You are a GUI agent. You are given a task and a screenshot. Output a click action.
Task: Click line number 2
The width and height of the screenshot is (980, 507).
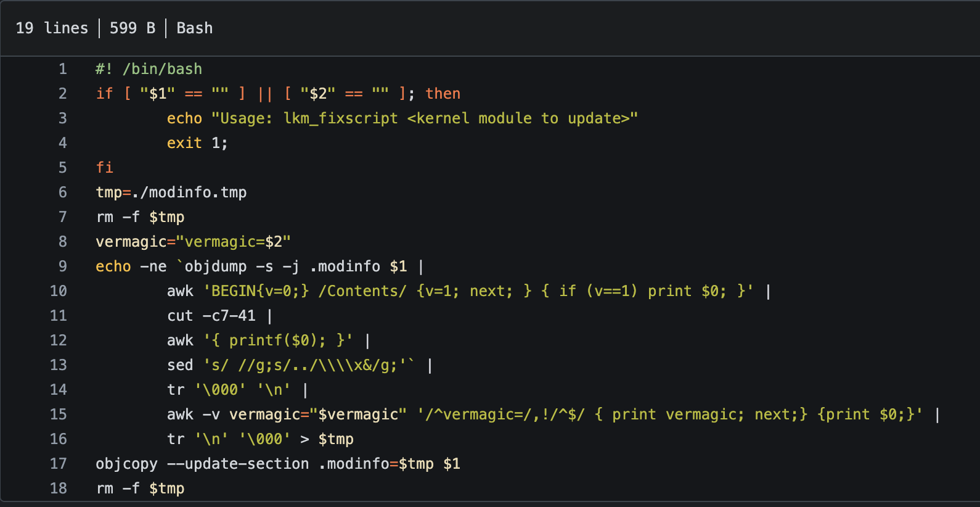click(x=63, y=94)
